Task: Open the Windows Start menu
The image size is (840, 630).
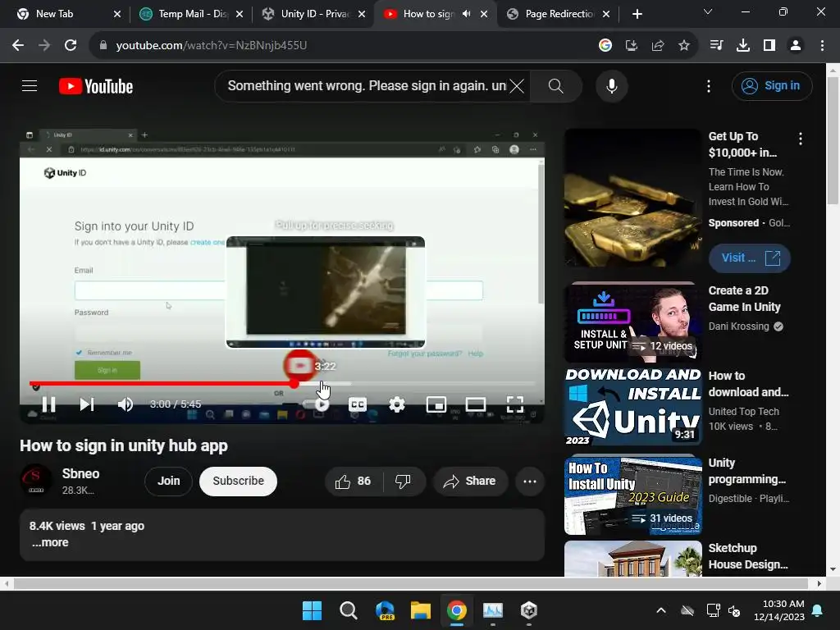Action: pyautogui.click(x=312, y=610)
